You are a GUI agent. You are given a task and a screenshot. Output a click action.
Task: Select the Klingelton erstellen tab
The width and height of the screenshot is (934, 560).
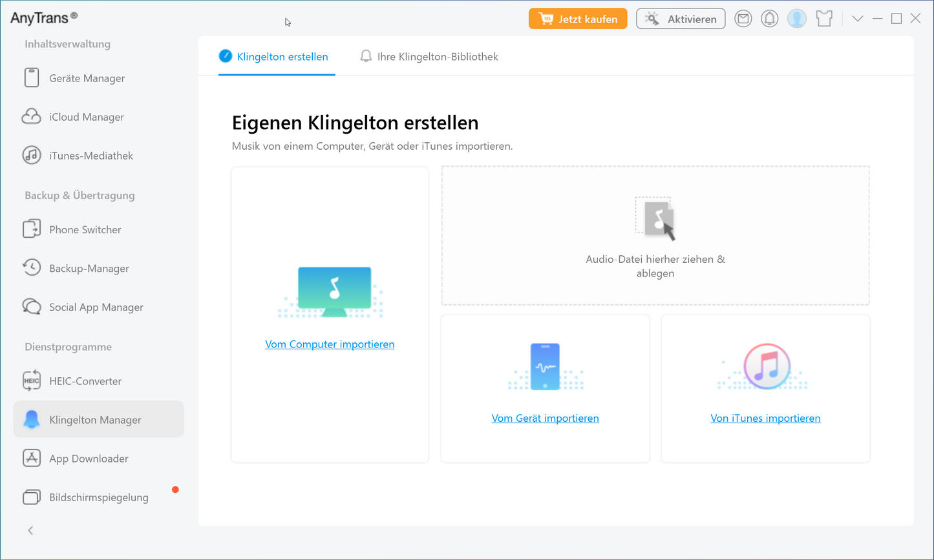tap(282, 57)
